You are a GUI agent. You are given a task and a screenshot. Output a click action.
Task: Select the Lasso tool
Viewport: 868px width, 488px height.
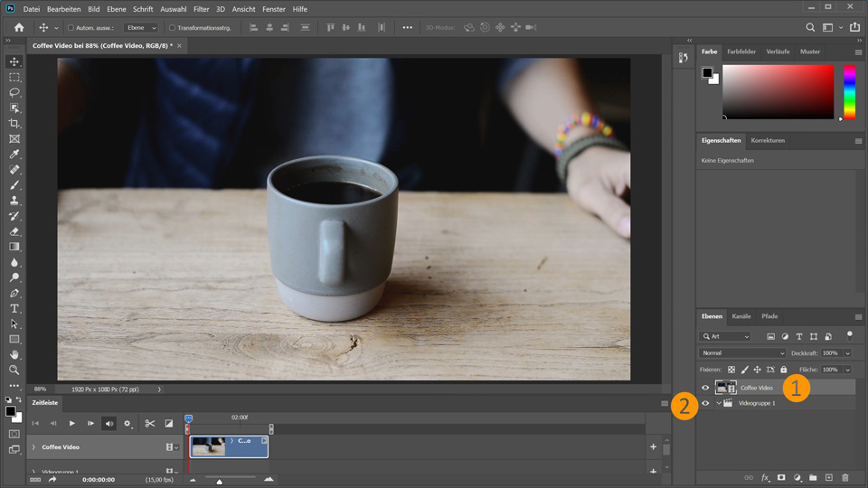(x=14, y=92)
